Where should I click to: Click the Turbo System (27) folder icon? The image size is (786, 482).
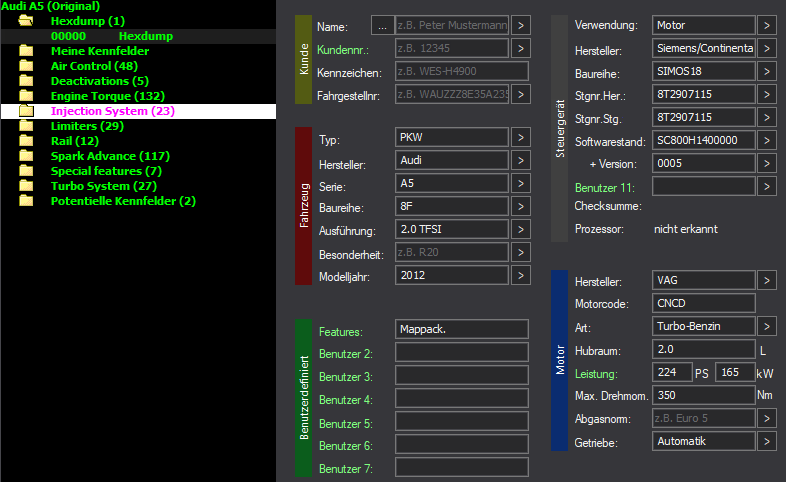[x=26, y=186]
